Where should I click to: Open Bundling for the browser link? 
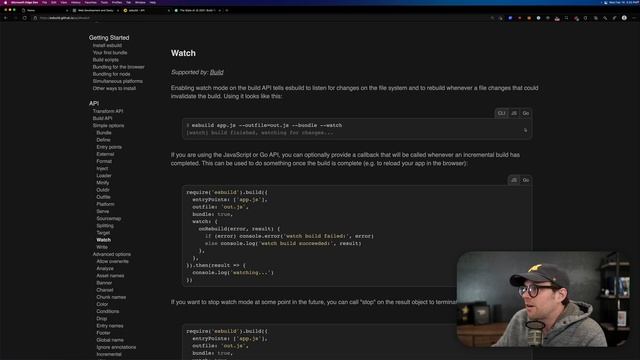[118, 67]
